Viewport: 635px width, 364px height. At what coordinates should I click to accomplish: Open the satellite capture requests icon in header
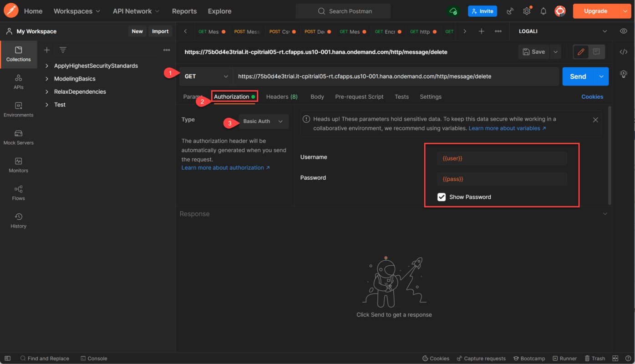tap(510, 11)
